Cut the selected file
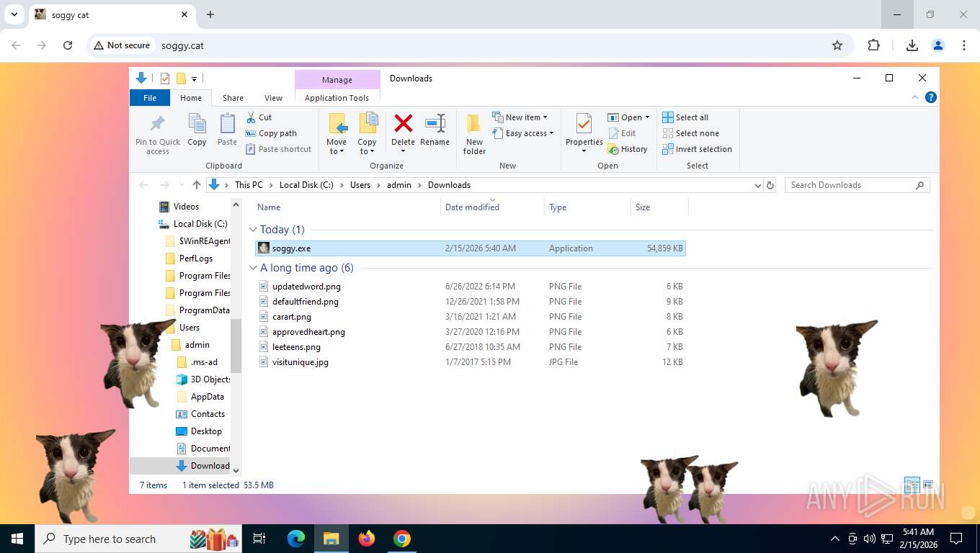The image size is (980, 553). coord(259,117)
